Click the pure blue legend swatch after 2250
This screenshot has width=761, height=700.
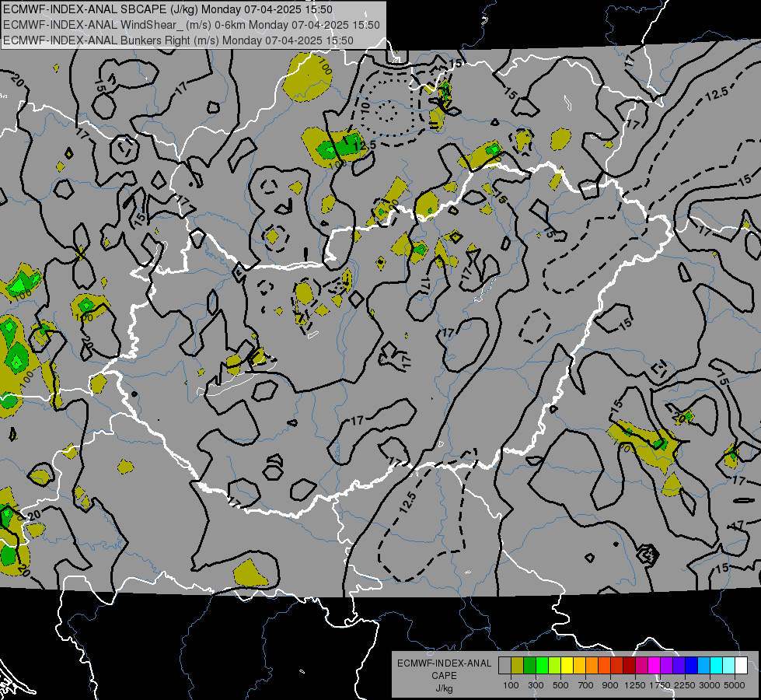[691, 666]
